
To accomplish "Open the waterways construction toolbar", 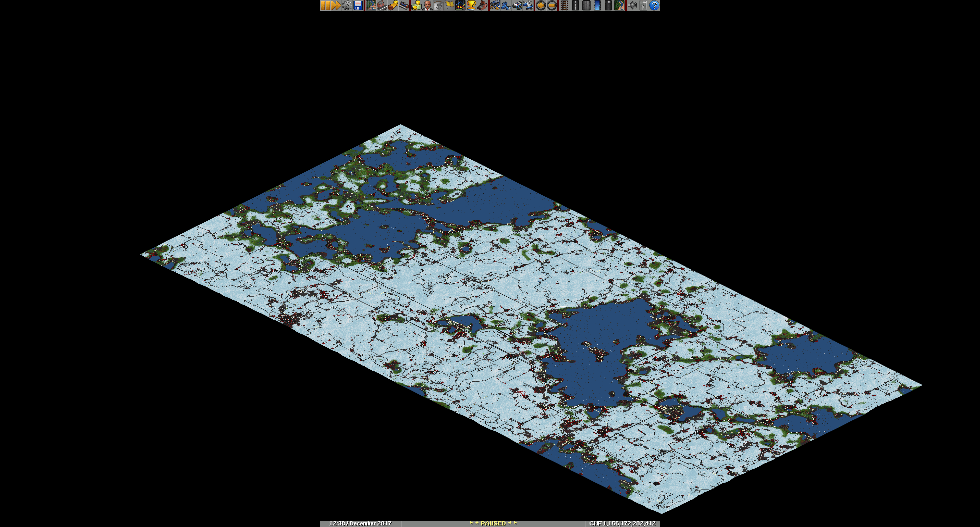I will coord(598,5).
